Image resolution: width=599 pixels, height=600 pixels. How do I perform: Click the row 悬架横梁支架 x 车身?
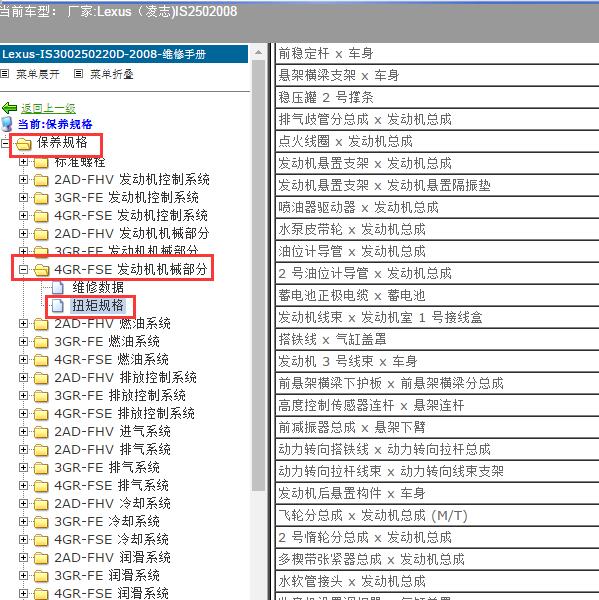coord(437,75)
